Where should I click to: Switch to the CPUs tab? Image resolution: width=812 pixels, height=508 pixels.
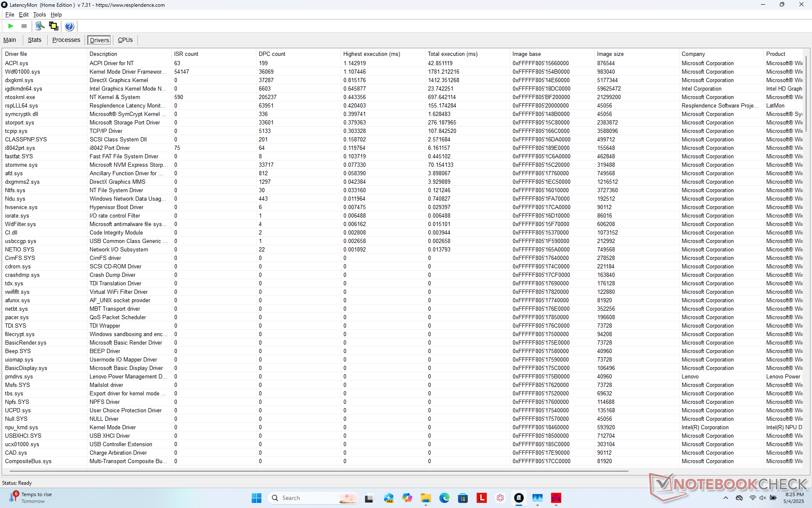(x=125, y=40)
